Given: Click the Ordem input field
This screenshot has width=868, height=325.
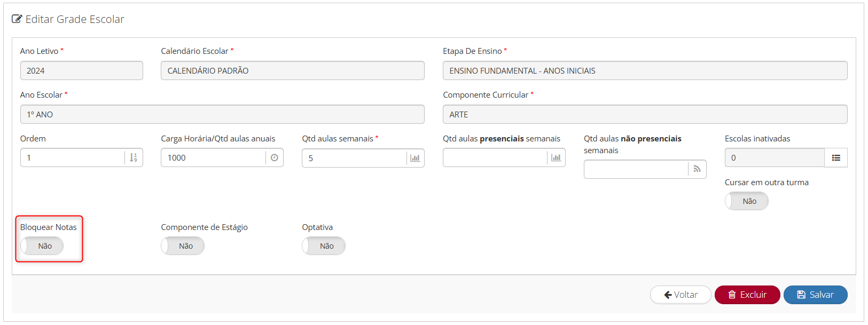Looking at the screenshot, I should pyautogui.click(x=72, y=158).
